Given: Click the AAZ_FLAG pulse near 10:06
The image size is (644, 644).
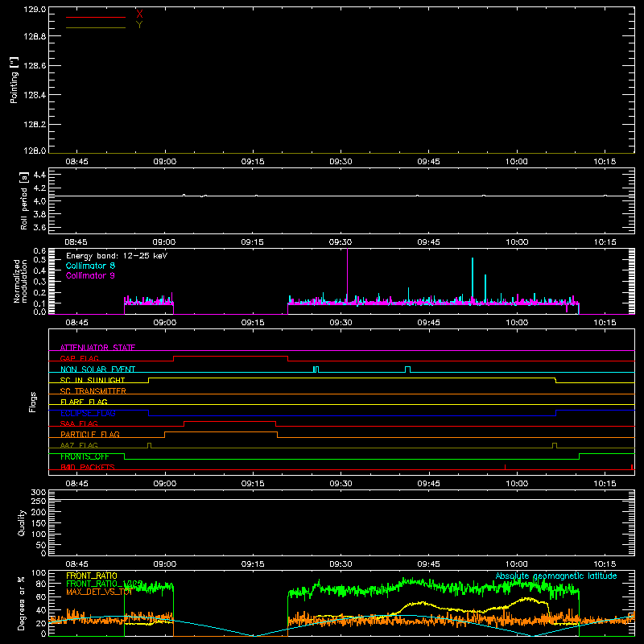Looking at the screenshot, I should (555, 445).
